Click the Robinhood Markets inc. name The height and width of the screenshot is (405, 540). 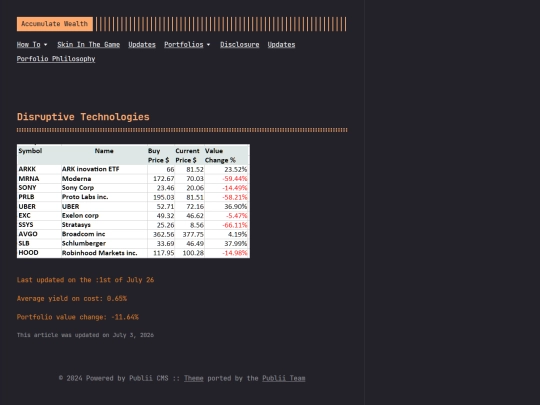click(100, 253)
